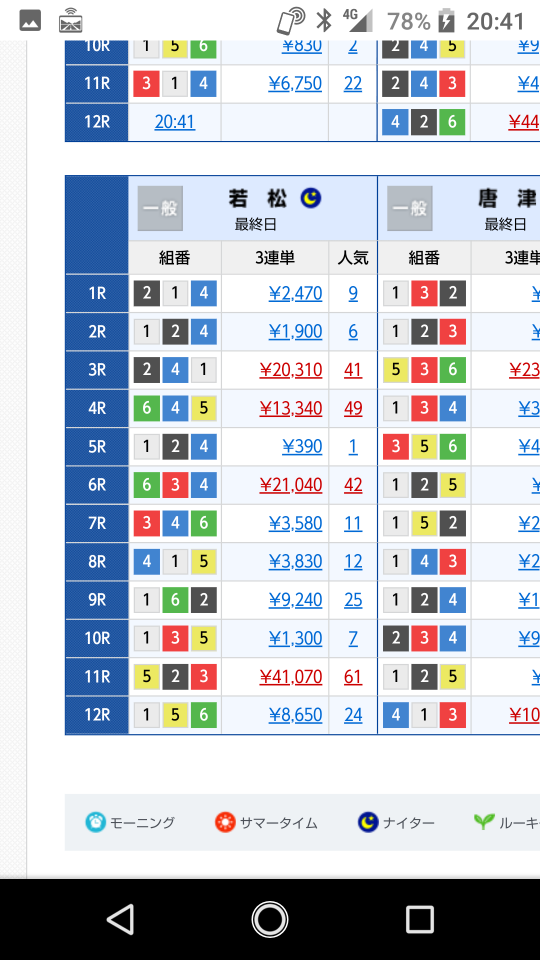Click the night race moon icon beside 若松
The image size is (540, 960).
pos(311,198)
